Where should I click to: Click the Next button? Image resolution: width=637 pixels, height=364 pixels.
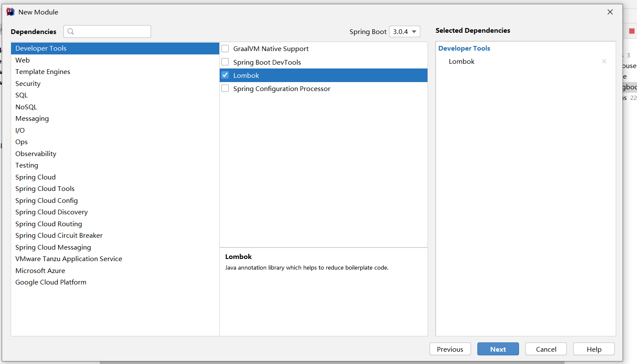point(498,349)
